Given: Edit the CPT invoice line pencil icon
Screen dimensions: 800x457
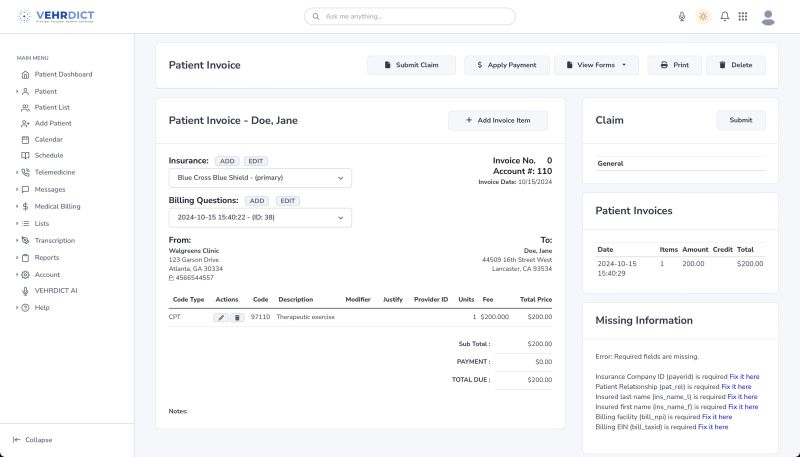Looking at the screenshot, I should click(221, 317).
